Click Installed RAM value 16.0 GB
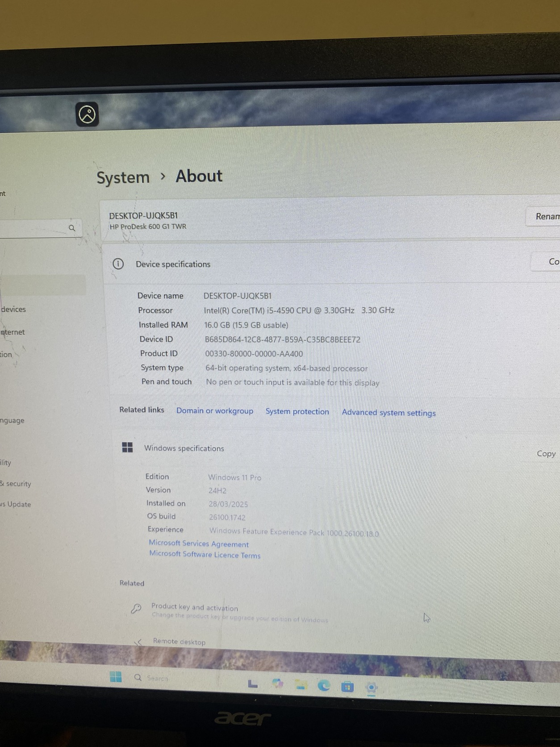This screenshot has height=747, width=560. (246, 325)
